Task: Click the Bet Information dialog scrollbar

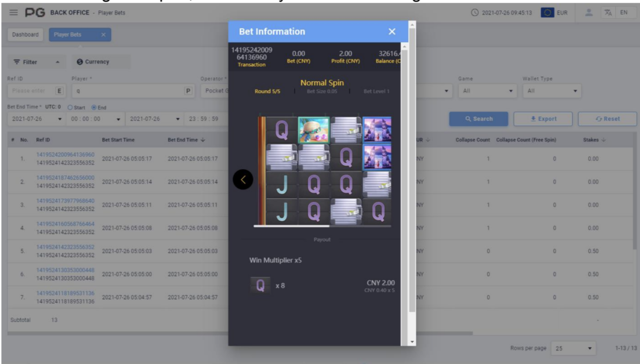Action: tap(412, 177)
